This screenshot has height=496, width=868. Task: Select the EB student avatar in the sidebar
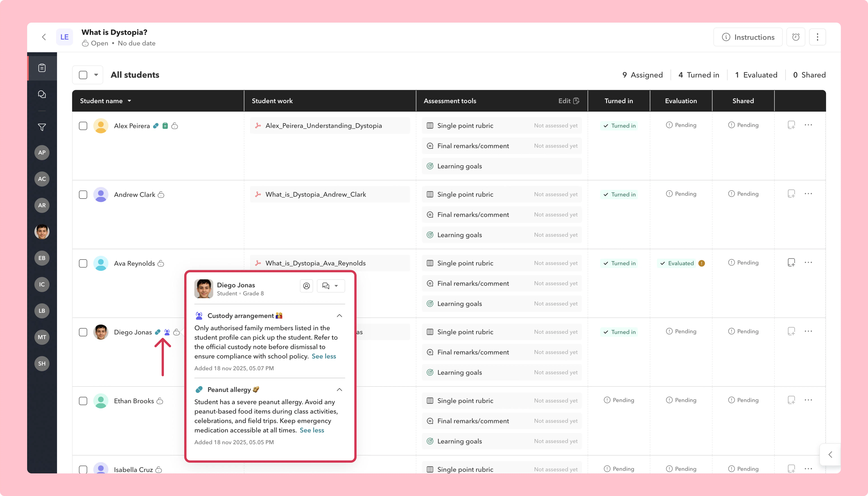click(42, 258)
